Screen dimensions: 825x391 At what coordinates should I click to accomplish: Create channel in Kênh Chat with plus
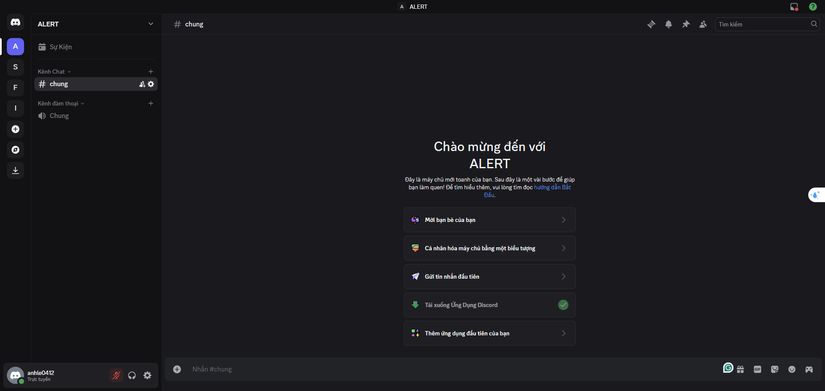coord(150,72)
